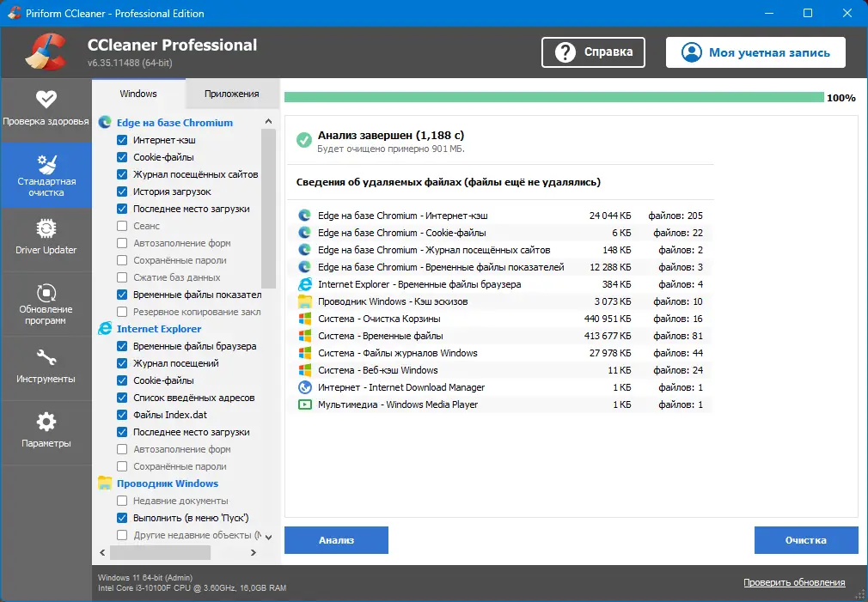Enable Сжатие баз данных checkbox
The image size is (868, 602).
pos(122,277)
